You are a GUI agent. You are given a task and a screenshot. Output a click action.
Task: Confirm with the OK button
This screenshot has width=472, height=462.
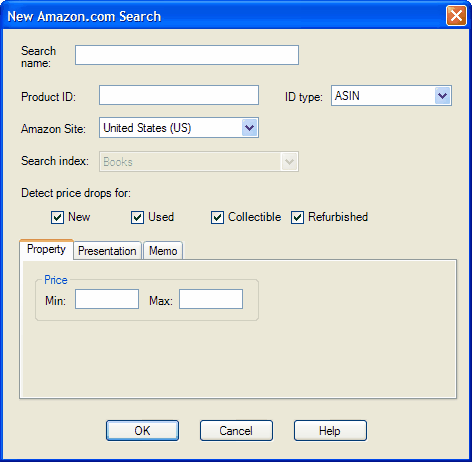tap(142, 431)
